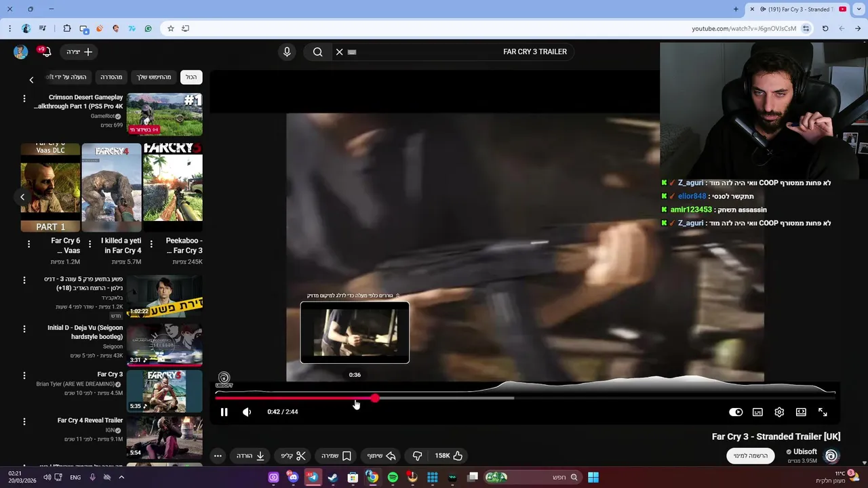
Task: Open Spotify from the taskbar
Action: [393, 477]
